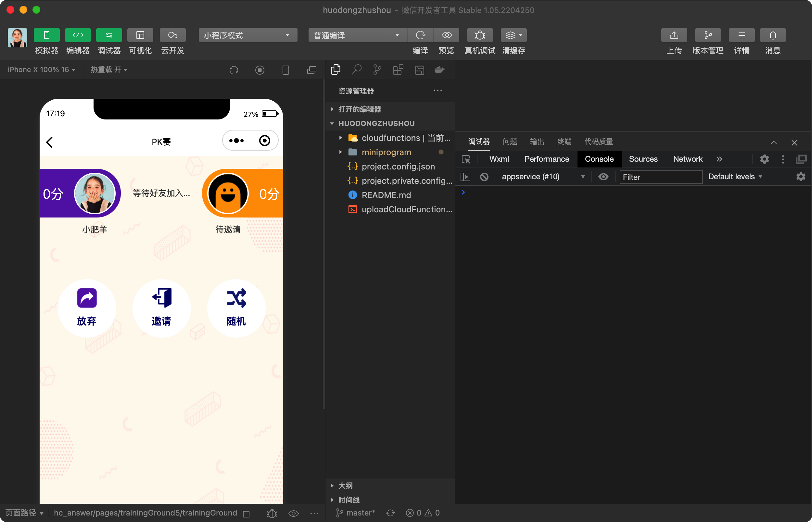Switch to the 问题 tab
The image size is (812, 522).
[510, 142]
